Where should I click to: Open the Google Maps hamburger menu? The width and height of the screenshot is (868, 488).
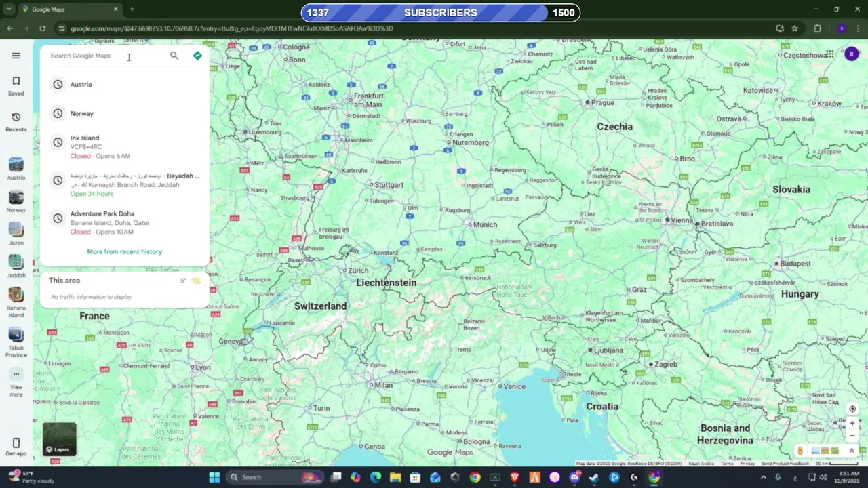pyautogui.click(x=16, y=56)
